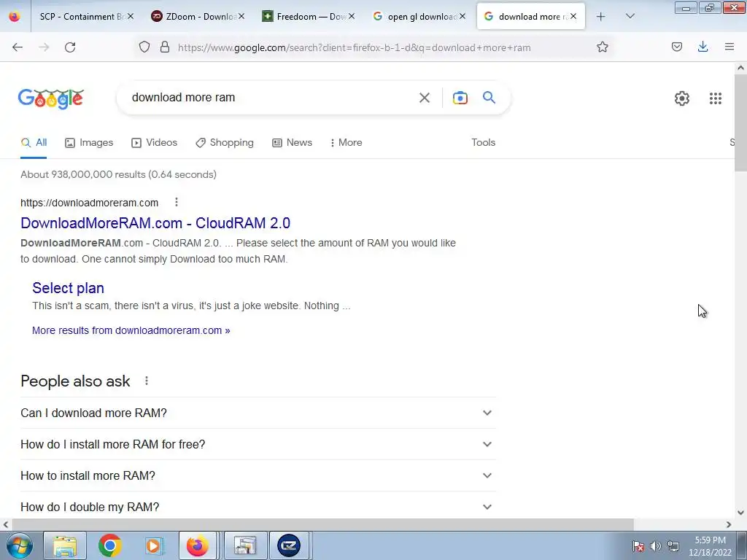Select the Videos search tab
The image size is (747, 560).
pos(155,142)
